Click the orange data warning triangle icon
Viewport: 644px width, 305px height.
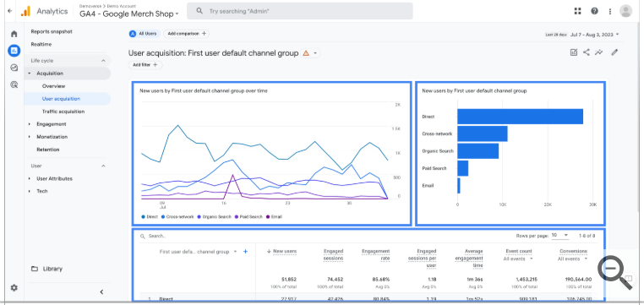coord(306,53)
